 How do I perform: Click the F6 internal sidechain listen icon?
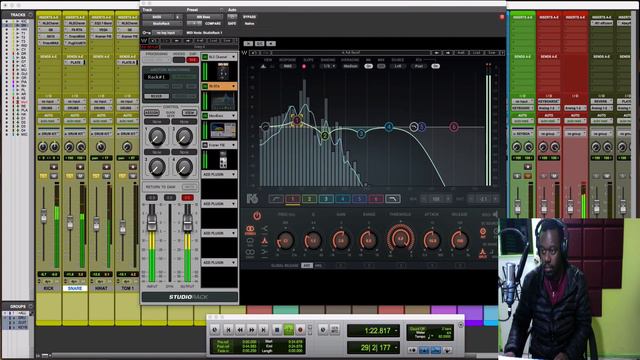tap(483, 232)
